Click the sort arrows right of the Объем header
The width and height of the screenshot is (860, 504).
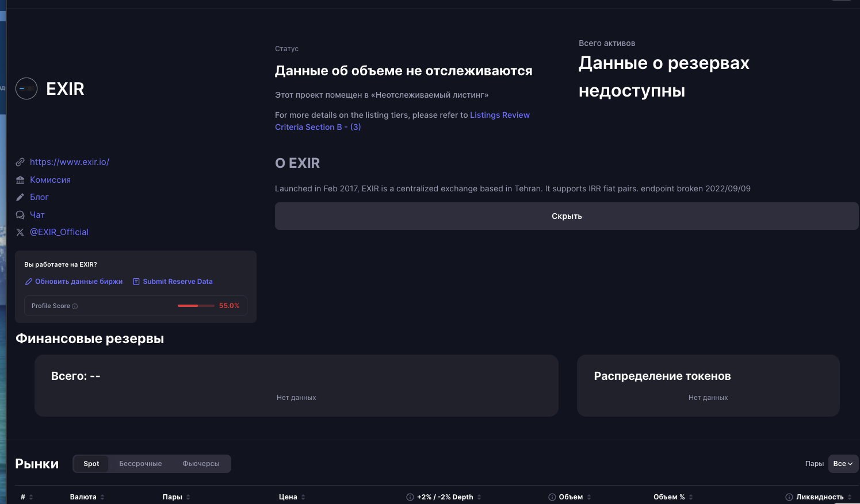point(589,497)
